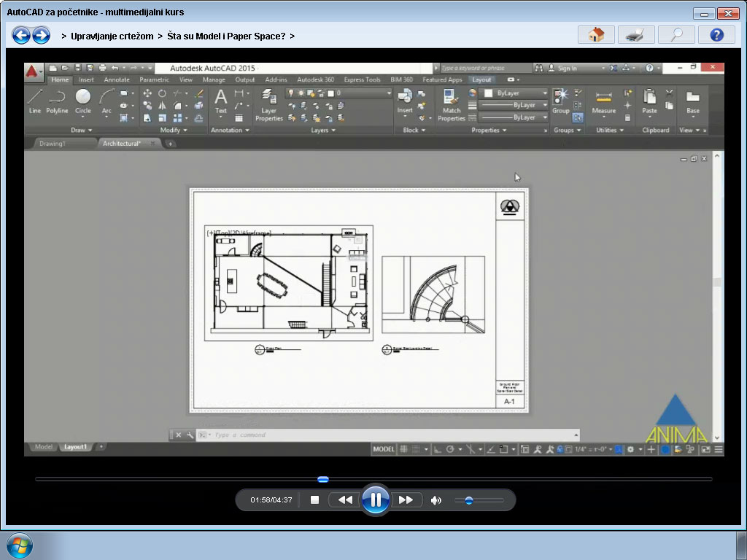747x560 pixels.
Task: Select the Circle tool
Action: tap(82, 98)
